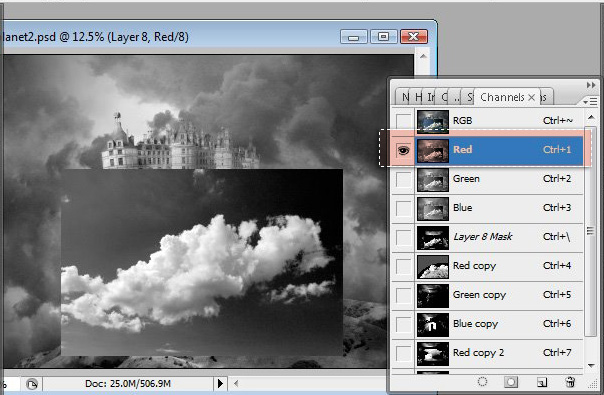Save selection as channel icon
The image size is (604, 395).
tap(511, 382)
